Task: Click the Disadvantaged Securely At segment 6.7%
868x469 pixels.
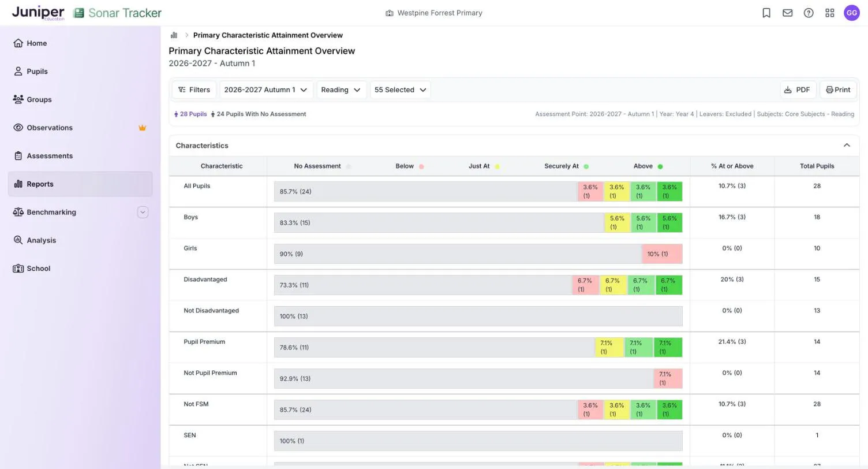Action: [641, 285]
